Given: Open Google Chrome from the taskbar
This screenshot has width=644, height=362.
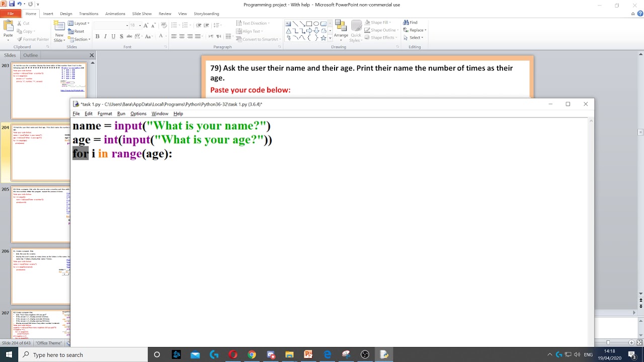Looking at the screenshot, I should pyautogui.click(x=252, y=354).
